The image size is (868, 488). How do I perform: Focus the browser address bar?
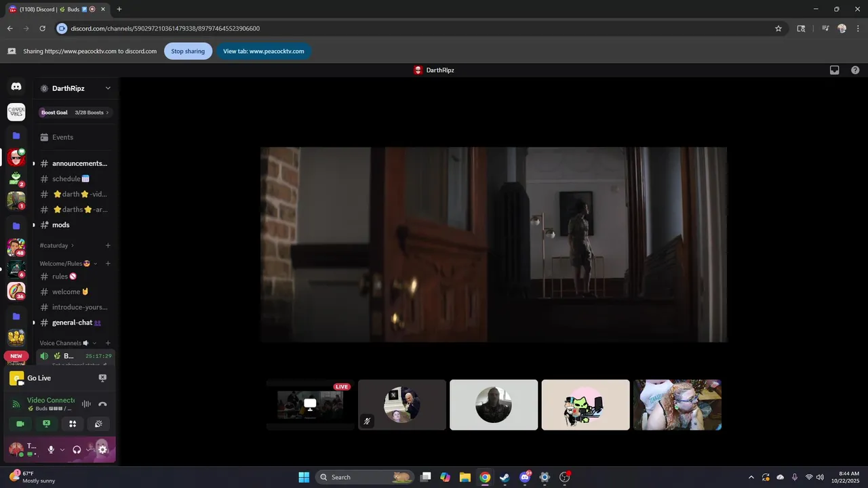click(x=420, y=28)
